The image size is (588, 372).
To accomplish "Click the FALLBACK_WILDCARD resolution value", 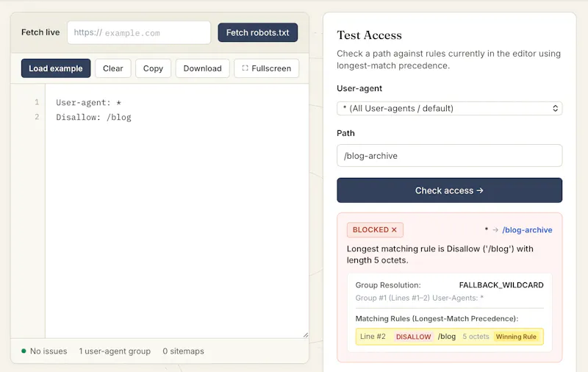I will click(x=501, y=285).
